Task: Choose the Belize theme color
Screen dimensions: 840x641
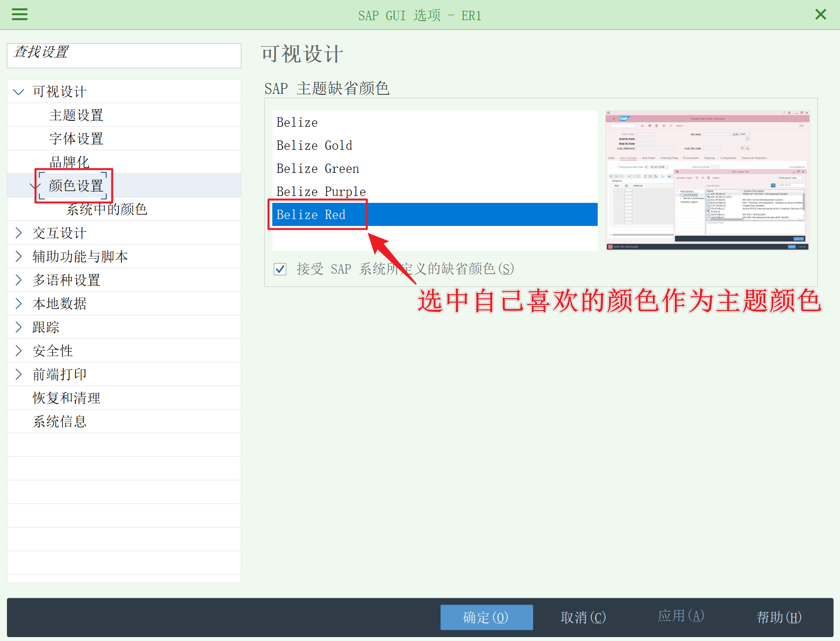Action: (434, 122)
